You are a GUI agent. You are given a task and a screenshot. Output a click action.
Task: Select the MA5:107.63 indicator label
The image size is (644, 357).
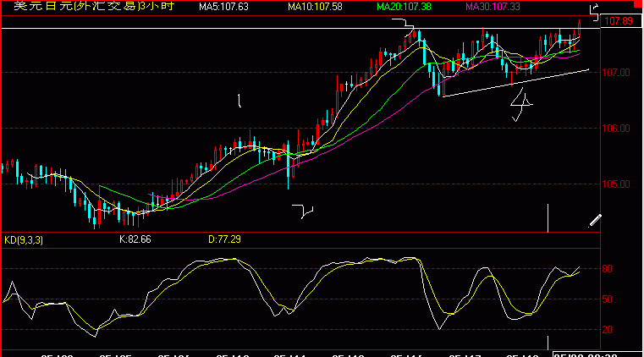[223, 7]
